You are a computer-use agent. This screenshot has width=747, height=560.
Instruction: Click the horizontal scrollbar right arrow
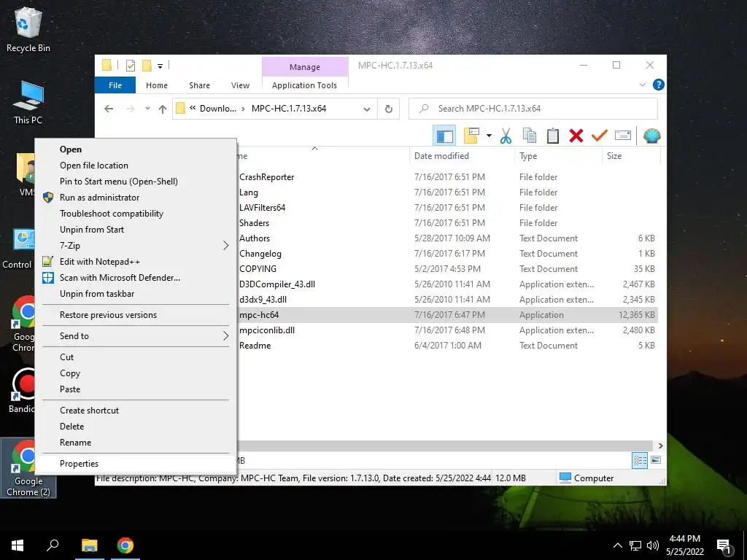coord(660,446)
